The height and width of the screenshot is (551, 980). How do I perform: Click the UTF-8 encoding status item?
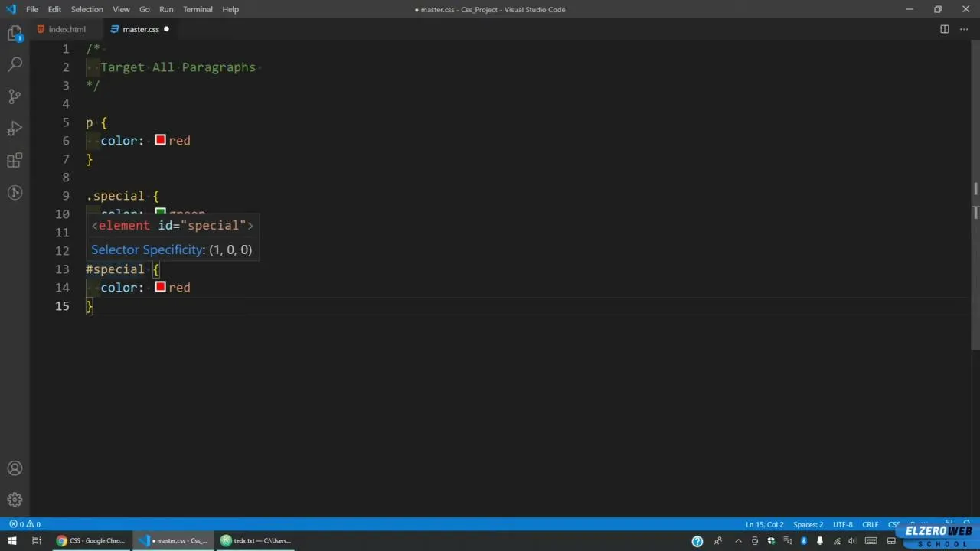(x=842, y=524)
